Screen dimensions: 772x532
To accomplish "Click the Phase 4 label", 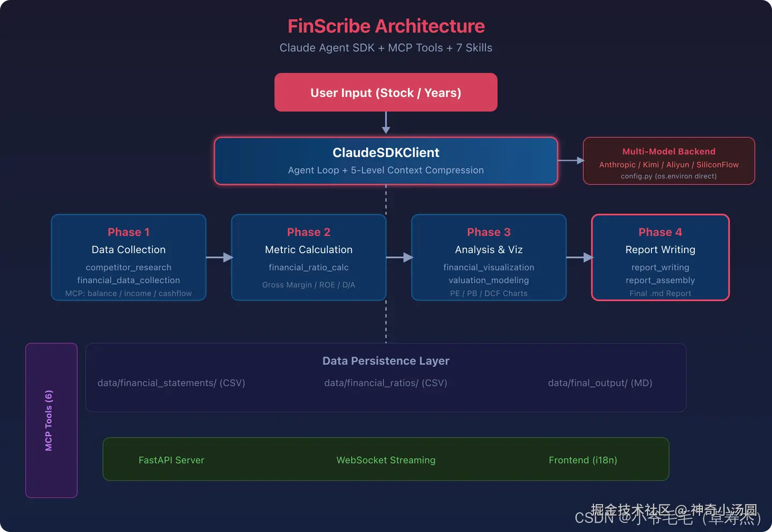I will [x=660, y=232].
